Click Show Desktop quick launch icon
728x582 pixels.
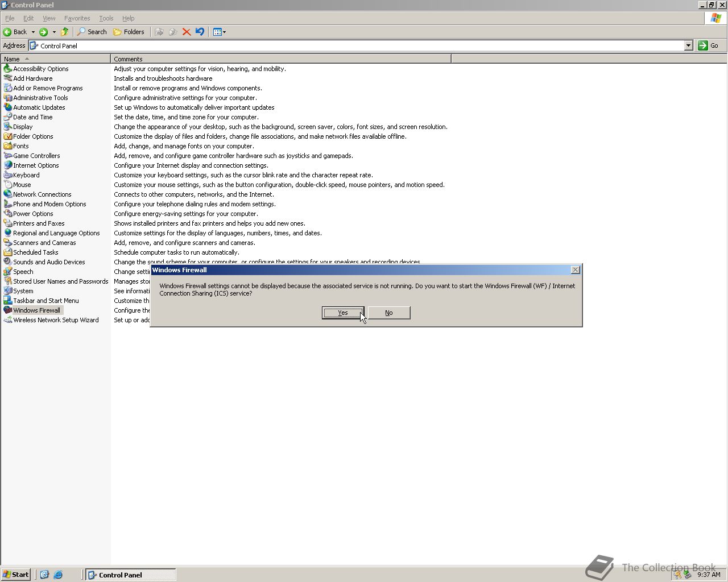(x=44, y=575)
